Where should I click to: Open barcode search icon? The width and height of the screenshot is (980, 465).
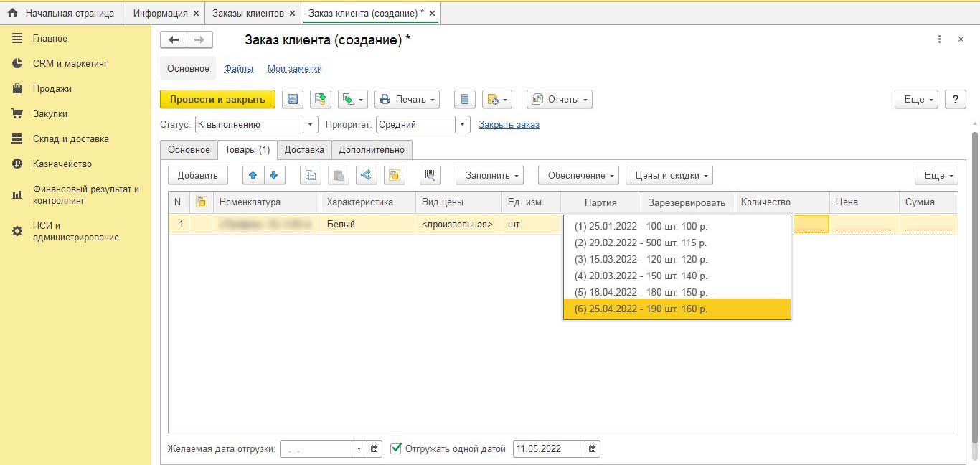430,175
